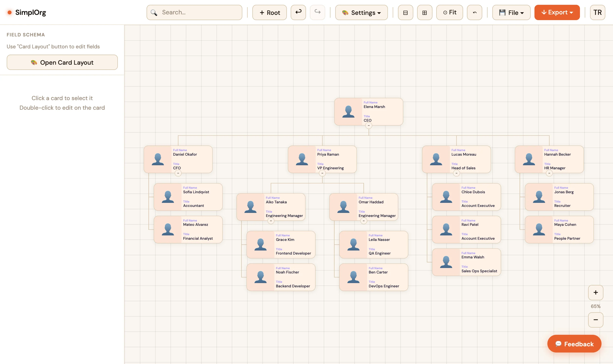Screen dimensions: 613x364
Task: Open the TR user avatar menu
Action: (x=597, y=12)
